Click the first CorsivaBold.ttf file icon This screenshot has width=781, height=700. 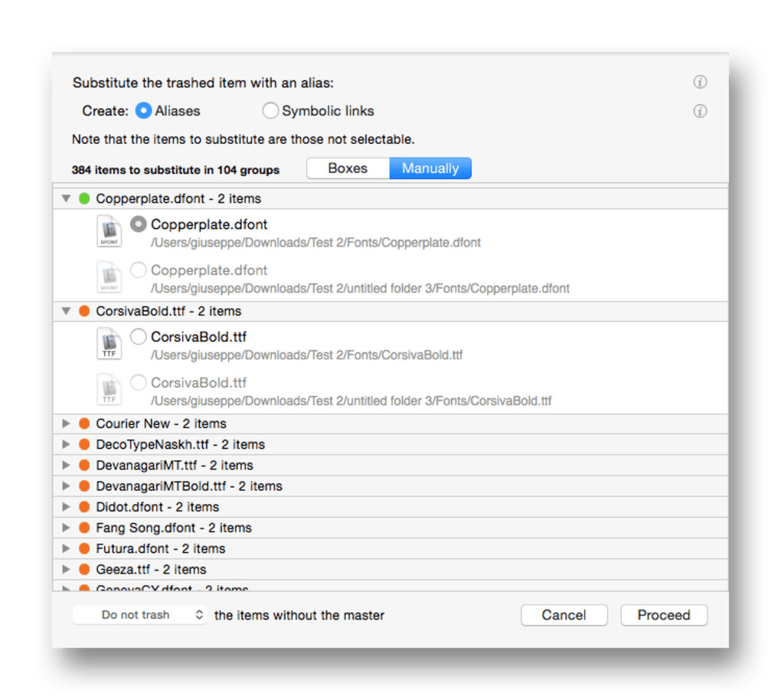(109, 343)
